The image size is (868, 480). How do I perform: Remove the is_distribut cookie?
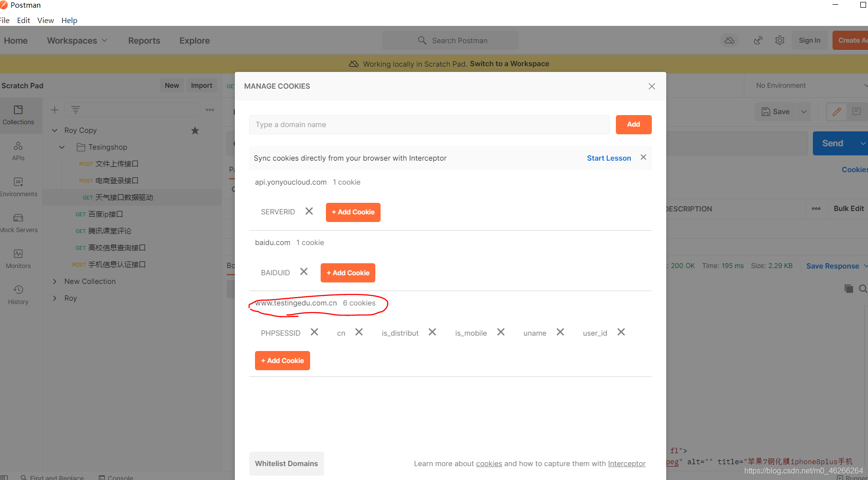point(432,332)
